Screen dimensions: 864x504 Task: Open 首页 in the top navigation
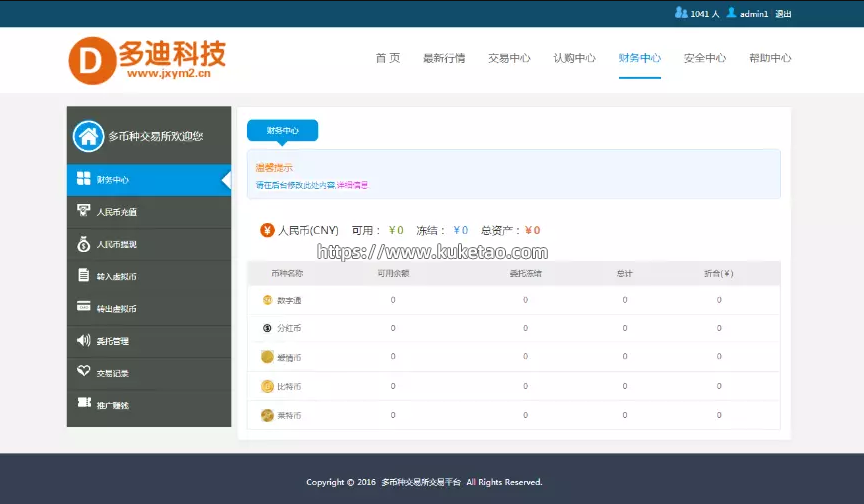point(387,58)
